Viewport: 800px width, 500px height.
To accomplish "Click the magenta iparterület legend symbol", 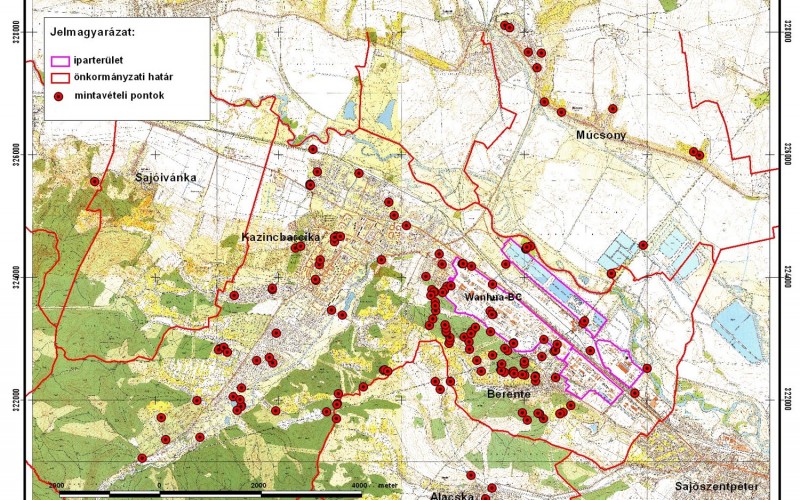I will click(x=58, y=60).
